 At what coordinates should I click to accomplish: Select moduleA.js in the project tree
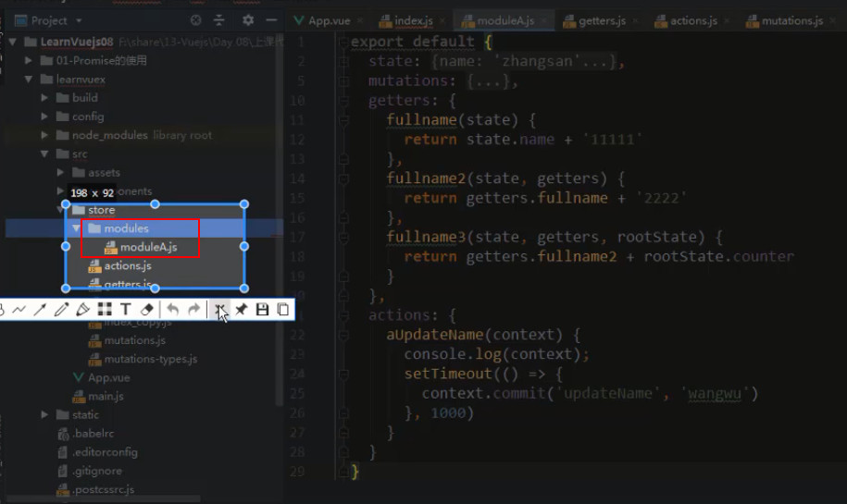[x=148, y=247]
